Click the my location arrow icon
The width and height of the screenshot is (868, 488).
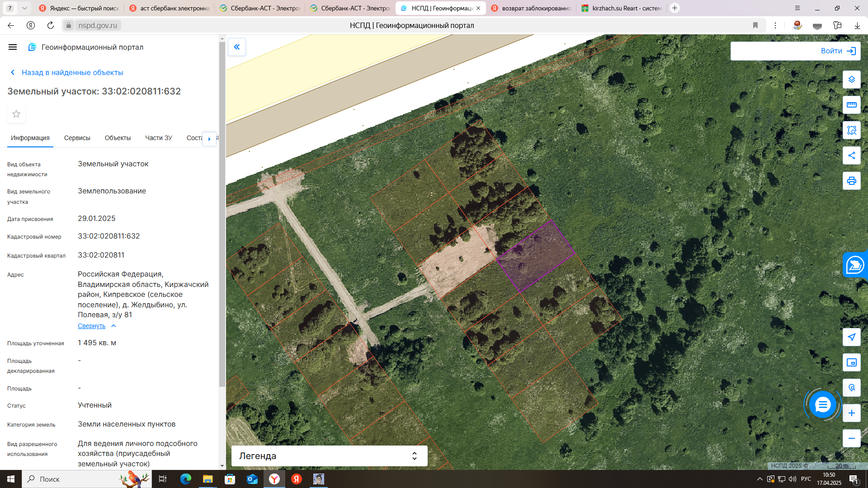[851, 337]
